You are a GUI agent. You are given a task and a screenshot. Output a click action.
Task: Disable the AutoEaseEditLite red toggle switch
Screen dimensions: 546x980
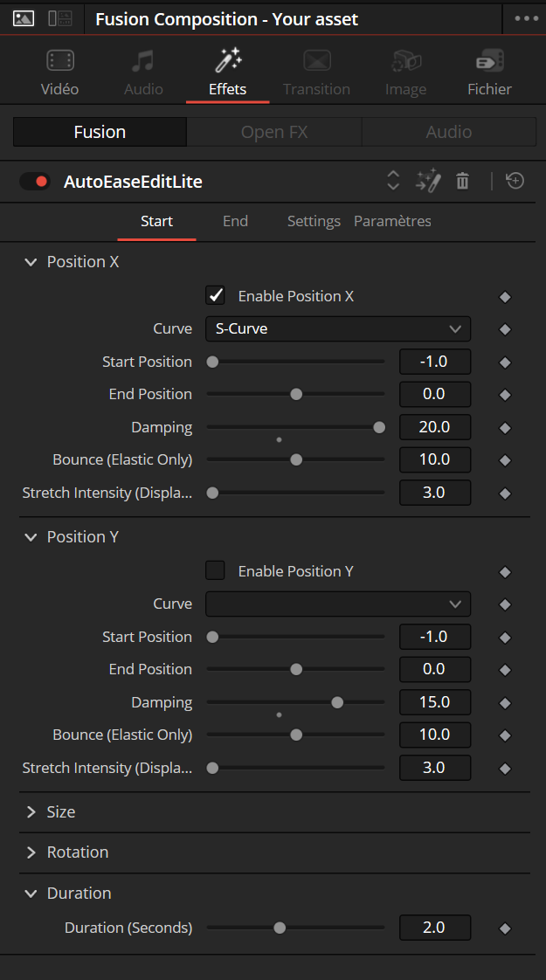tap(35, 182)
